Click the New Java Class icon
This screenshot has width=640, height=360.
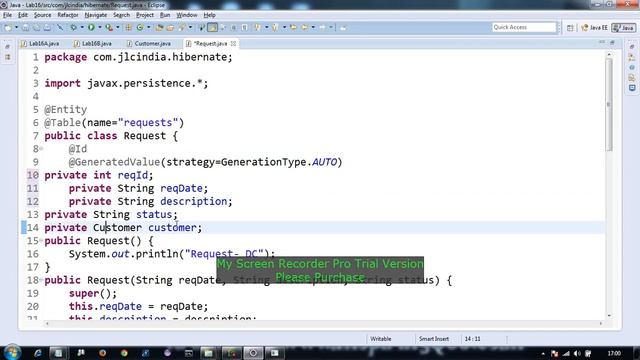click(x=140, y=27)
